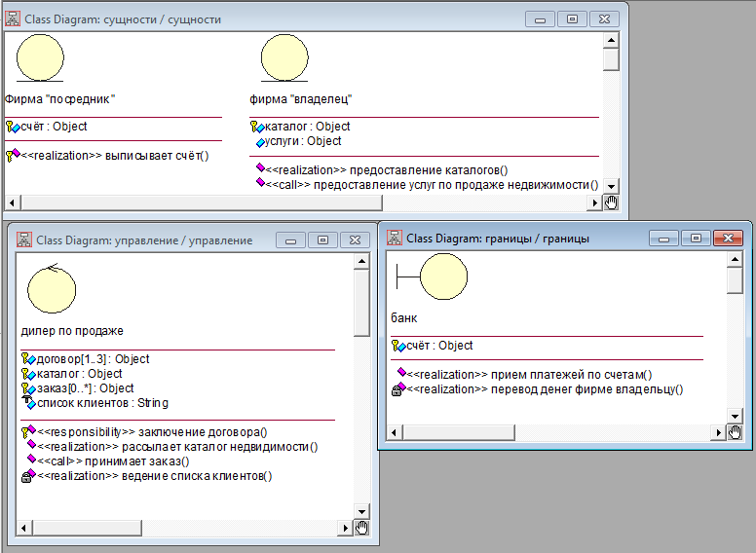Click pan hand icon in границы window corner
756x553 pixels.
point(735,432)
